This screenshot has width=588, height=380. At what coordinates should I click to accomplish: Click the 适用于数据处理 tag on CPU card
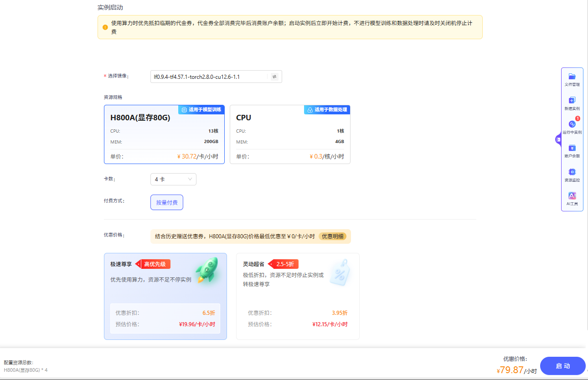click(x=327, y=109)
